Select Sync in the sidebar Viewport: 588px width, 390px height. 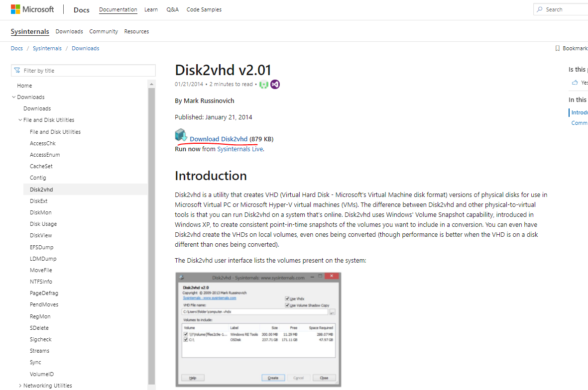tap(36, 362)
